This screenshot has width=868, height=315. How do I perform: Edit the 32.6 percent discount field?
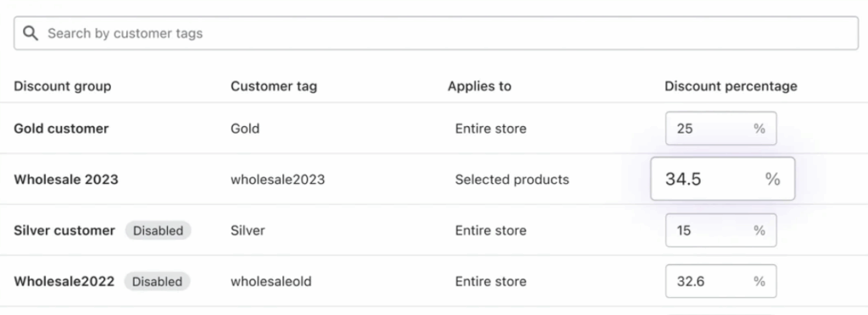click(721, 281)
